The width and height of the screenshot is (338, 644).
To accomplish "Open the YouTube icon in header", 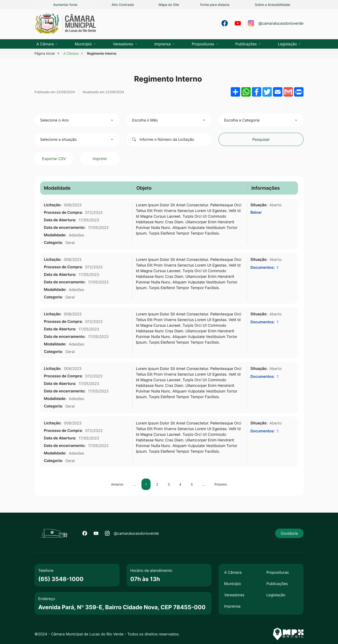I will tap(238, 23).
